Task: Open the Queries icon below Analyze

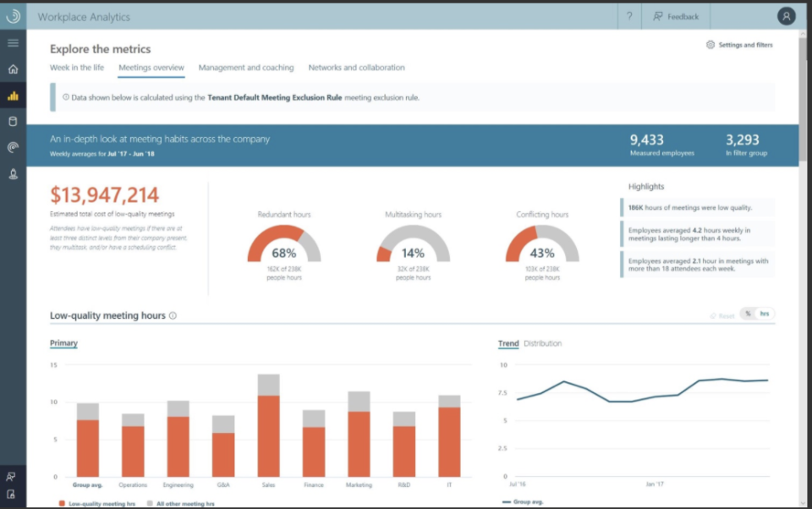Action: [x=12, y=122]
